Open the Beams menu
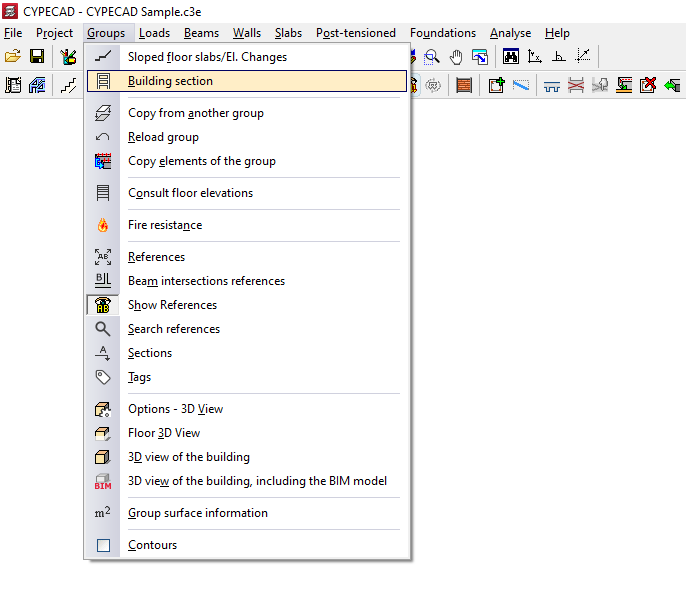This screenshot has height=591, width=686. click(x=201, y=33)
